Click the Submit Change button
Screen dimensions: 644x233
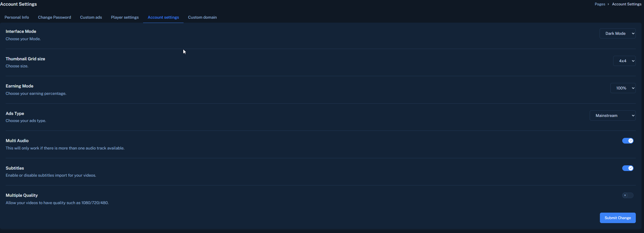pyautogui.click(x=618, y=218)
